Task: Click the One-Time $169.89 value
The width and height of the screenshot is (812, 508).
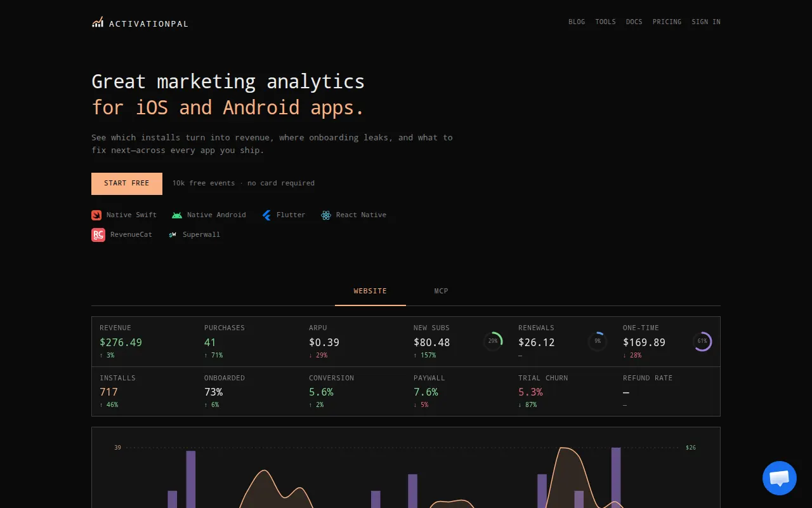Action: 645,342
